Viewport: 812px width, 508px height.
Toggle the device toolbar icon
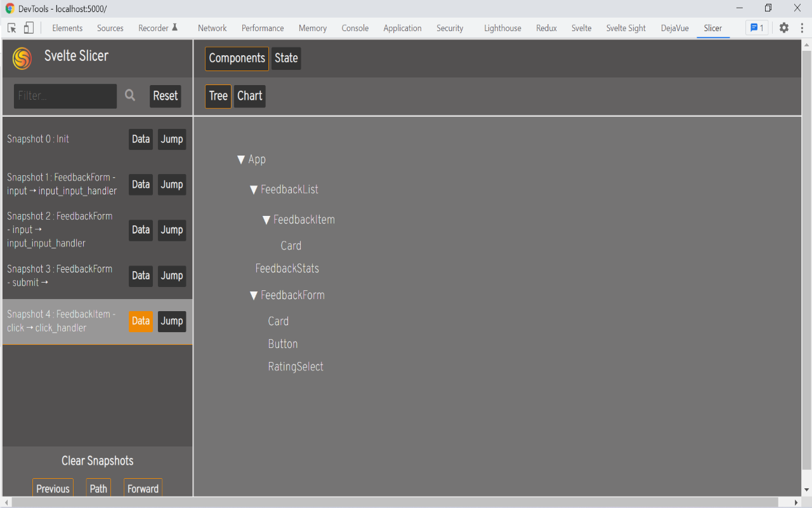coord(29,28)
